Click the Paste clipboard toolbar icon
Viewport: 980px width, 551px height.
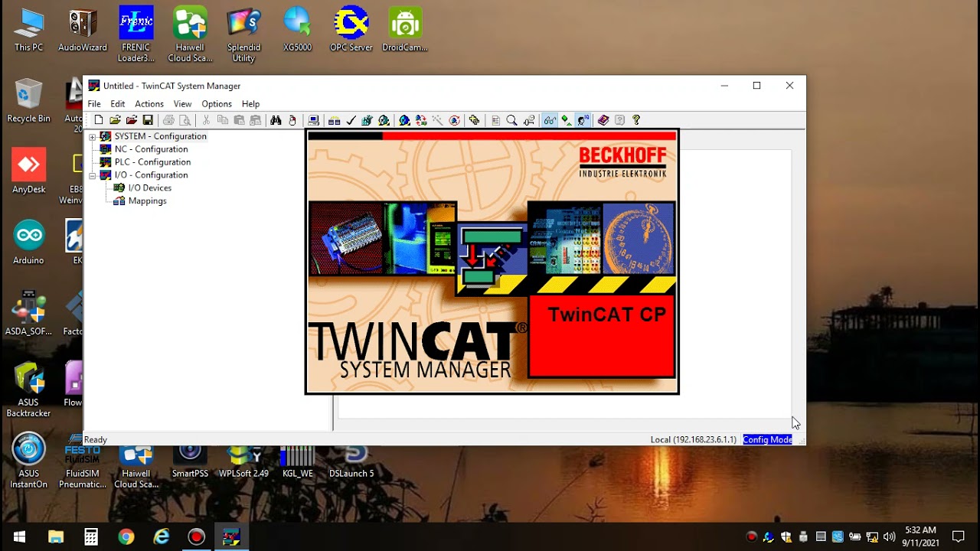[239, 120]
